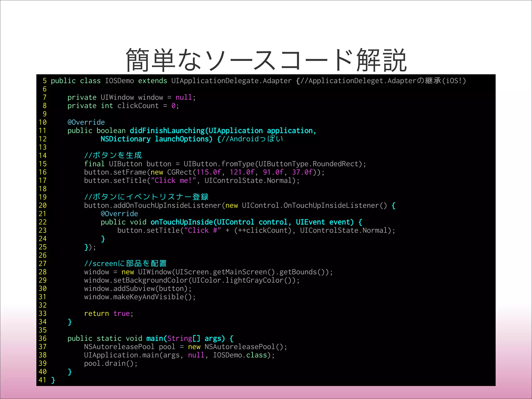Click 'window = new UIWindow(' line 28
The image size is (532, 399).
tap(208, 272)
